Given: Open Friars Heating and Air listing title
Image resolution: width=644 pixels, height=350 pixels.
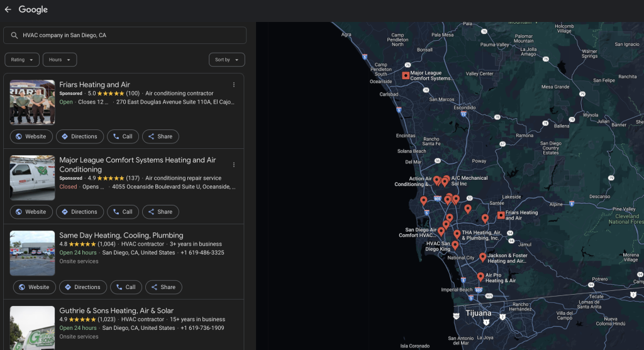Looking at the screenshot, I should click(x=94, y=85).
